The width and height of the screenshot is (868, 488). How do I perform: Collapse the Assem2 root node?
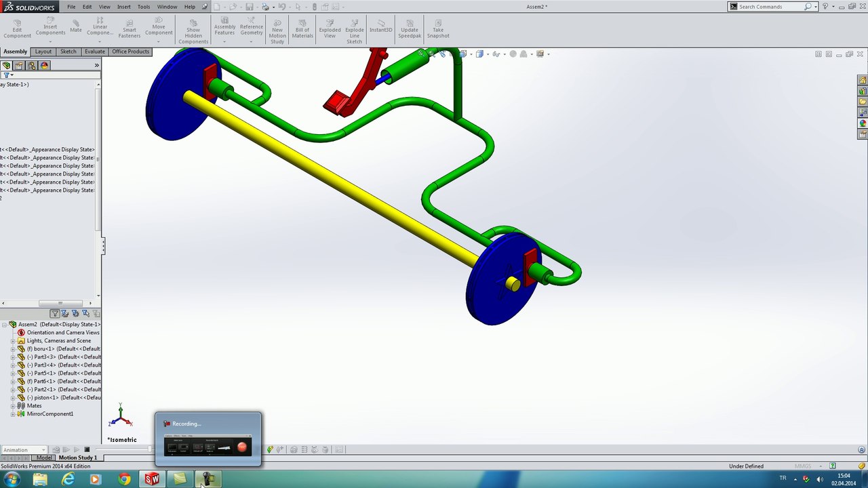click(4, 325)
